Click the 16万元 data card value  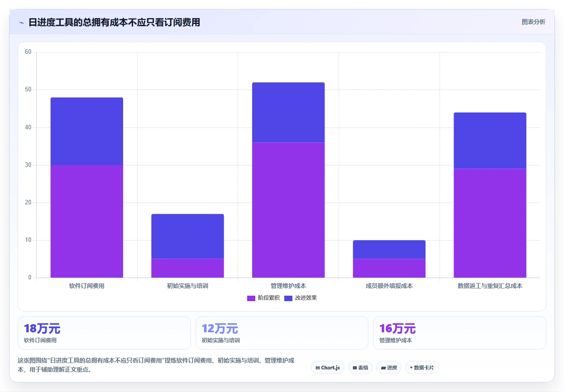(x=397, y=329)
